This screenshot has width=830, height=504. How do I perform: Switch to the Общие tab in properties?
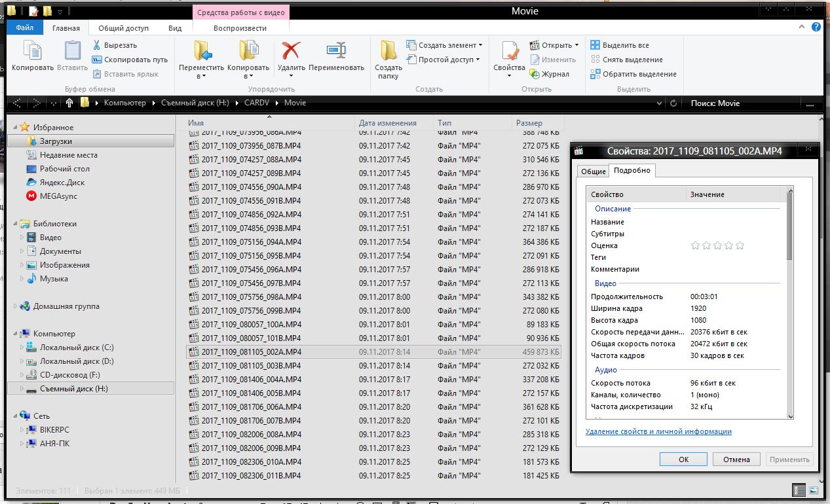593,171
